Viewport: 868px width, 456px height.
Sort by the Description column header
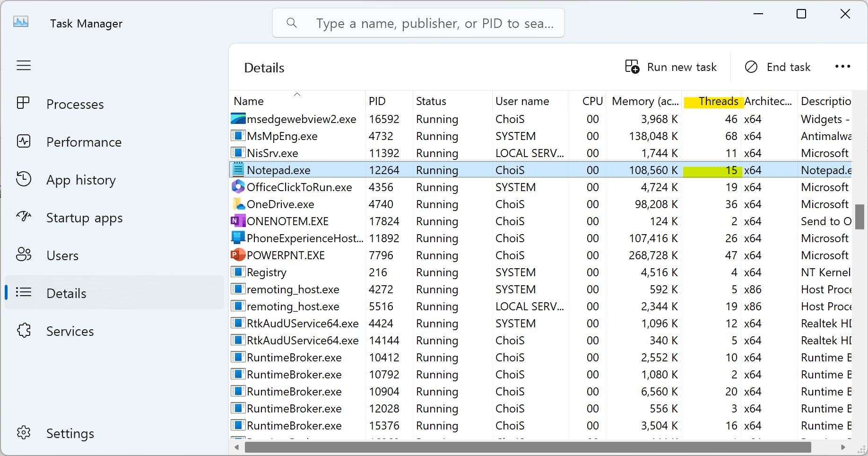coord(825,101)
